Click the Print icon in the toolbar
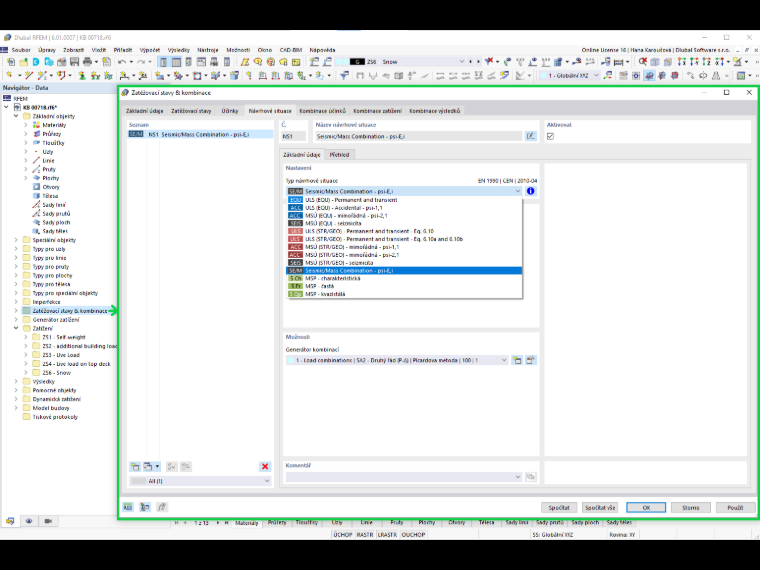 click(x=87, y=62)
